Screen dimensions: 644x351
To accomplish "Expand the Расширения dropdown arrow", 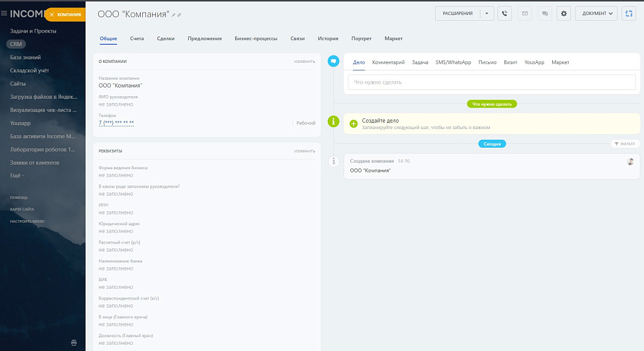I will point(486,13).
